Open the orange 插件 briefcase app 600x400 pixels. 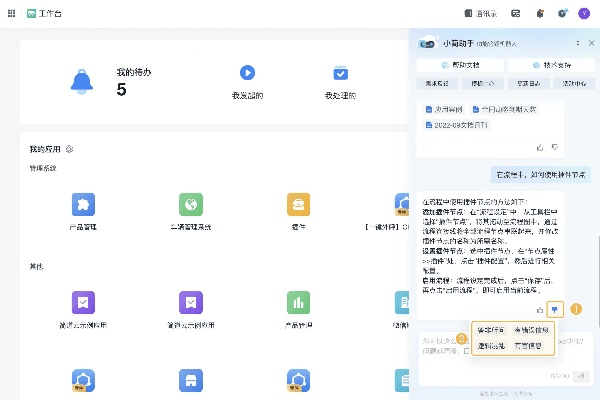pos(298,204)
